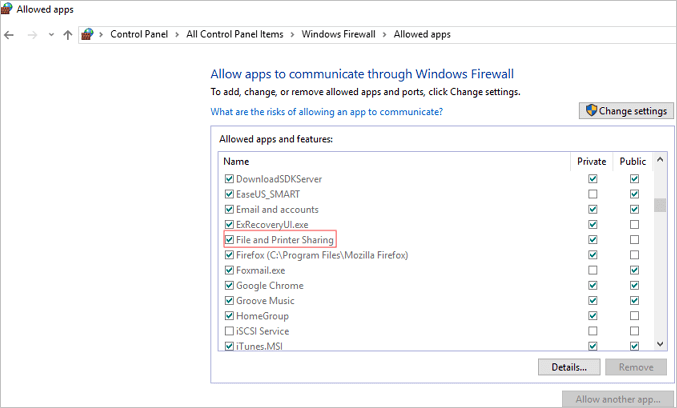Toggle Private checkbox for EaseUS_SMART
Viewport: 677px width, 408px height.
tap(593, 194)
